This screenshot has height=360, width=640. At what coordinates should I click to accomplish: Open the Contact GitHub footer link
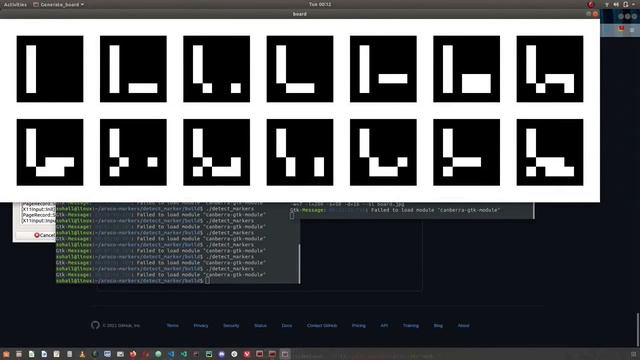click(322, 326)
